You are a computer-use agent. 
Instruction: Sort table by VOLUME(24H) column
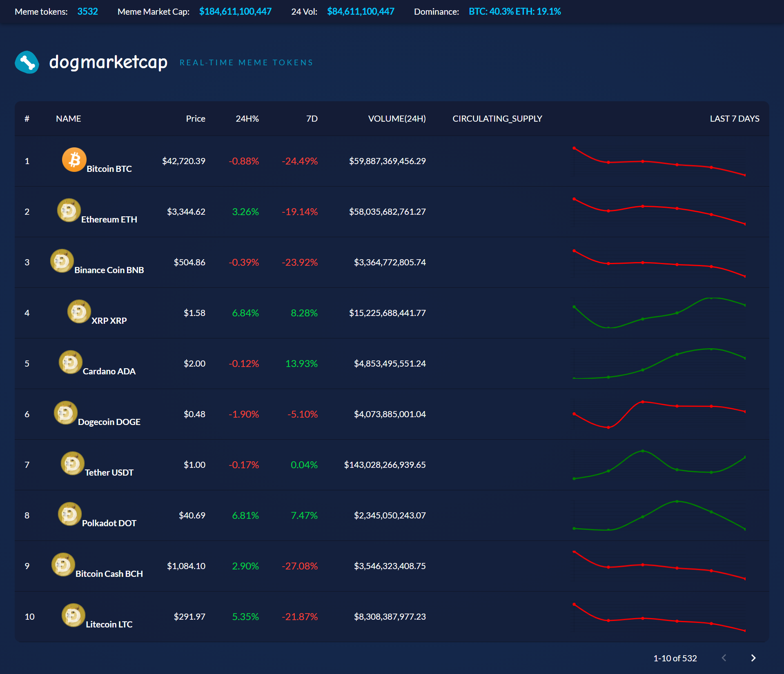point(397,119)
